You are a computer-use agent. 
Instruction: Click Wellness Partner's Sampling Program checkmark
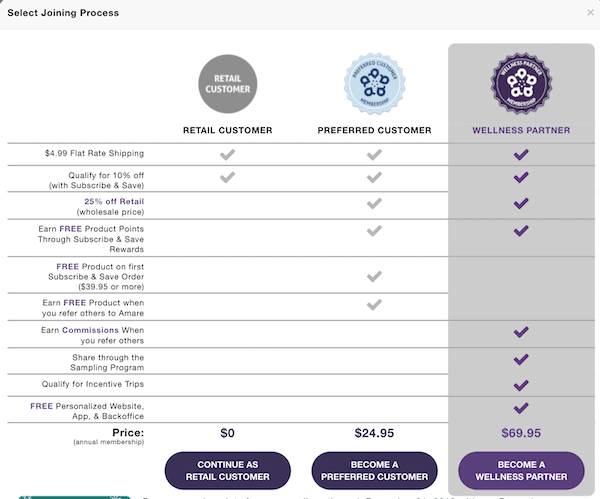coord(521,359)
